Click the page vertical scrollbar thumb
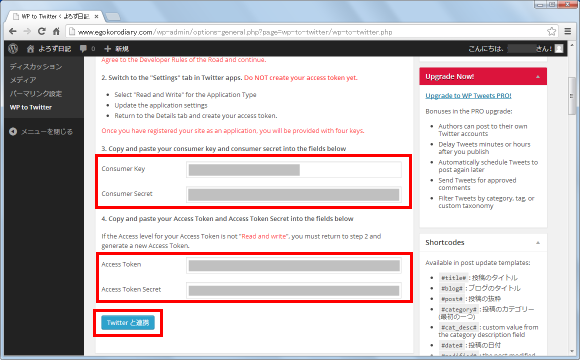Screen dimensions: 580x360 coord(572,96)
